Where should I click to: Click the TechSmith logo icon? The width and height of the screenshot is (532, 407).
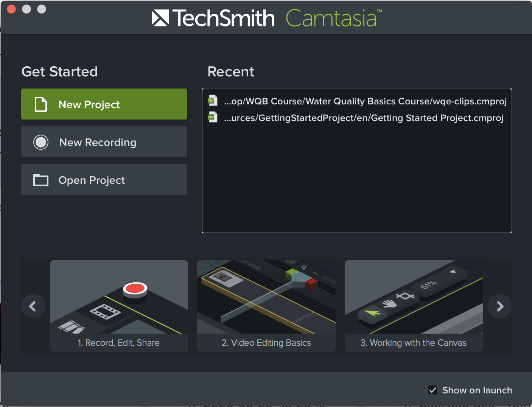tap(160, 18)
